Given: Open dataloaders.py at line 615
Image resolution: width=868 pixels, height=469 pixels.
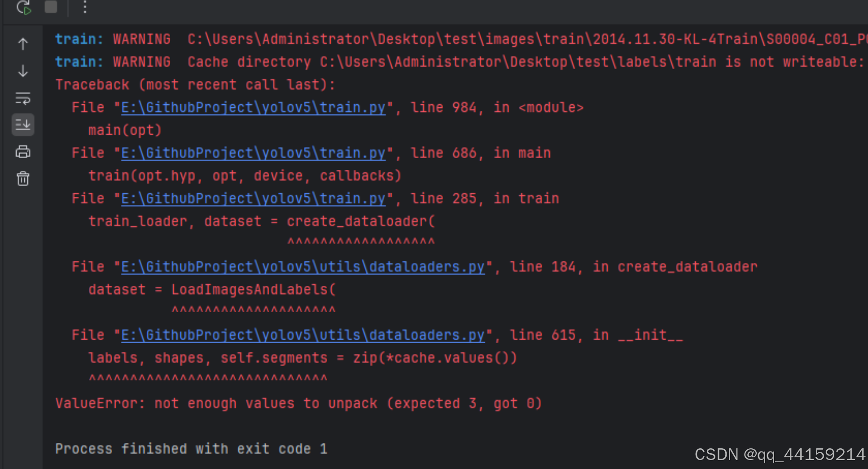Looking at the screenshot, I should click(302, 334).
